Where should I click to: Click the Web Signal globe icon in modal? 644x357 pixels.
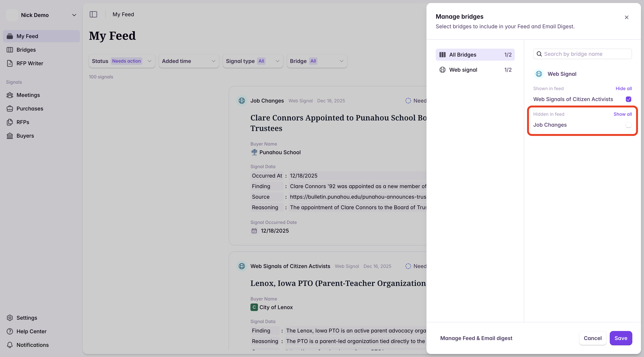539,74
